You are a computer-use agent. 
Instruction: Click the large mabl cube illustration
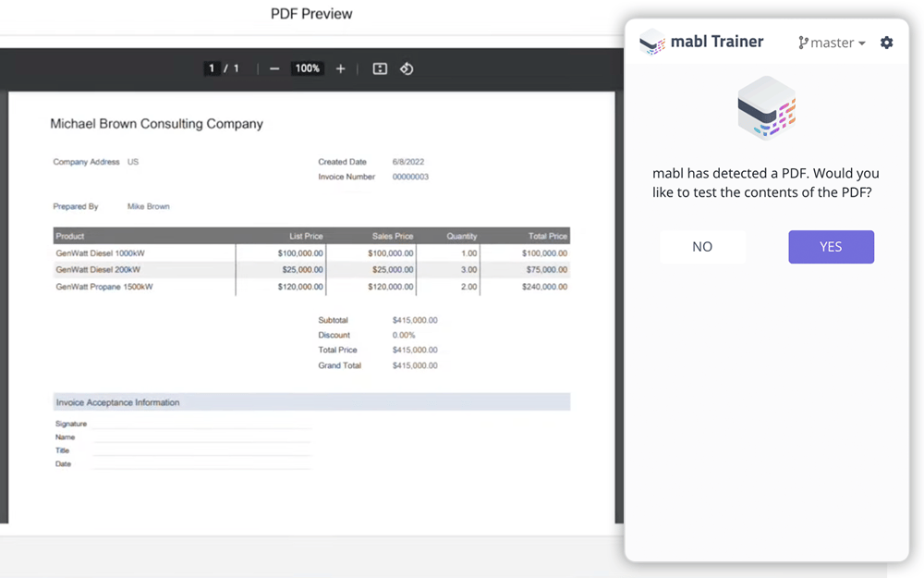[x=766, y=108]
